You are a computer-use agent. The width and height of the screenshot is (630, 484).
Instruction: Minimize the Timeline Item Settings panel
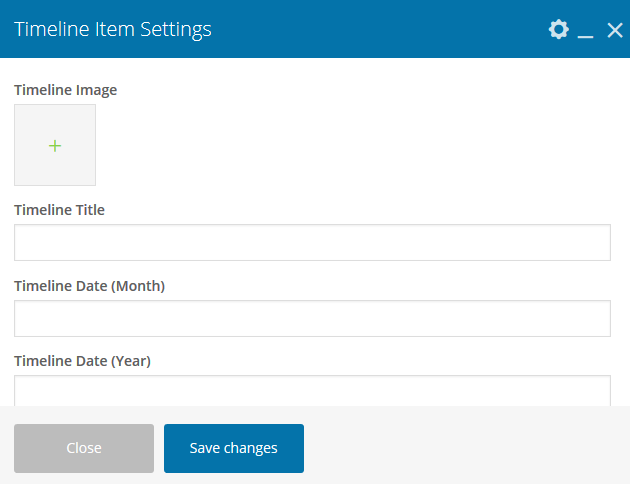coord(586,31)
